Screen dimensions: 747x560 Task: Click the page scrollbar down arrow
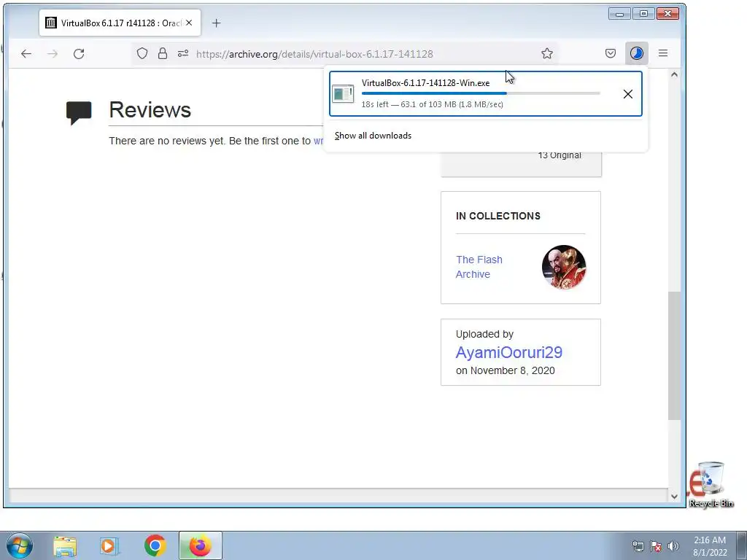pyautogui.click(x=674, y=496)
